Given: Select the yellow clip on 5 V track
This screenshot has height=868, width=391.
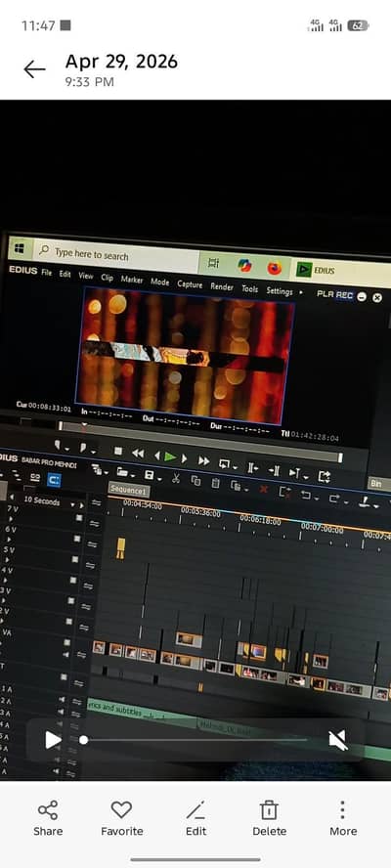Looking at the screenshot, I should (121, 548).
